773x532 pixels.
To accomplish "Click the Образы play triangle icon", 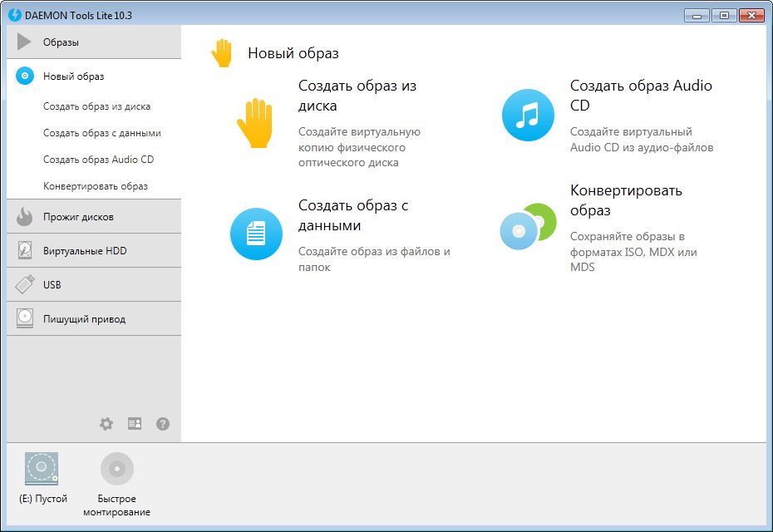I will [x=23, y=42].
